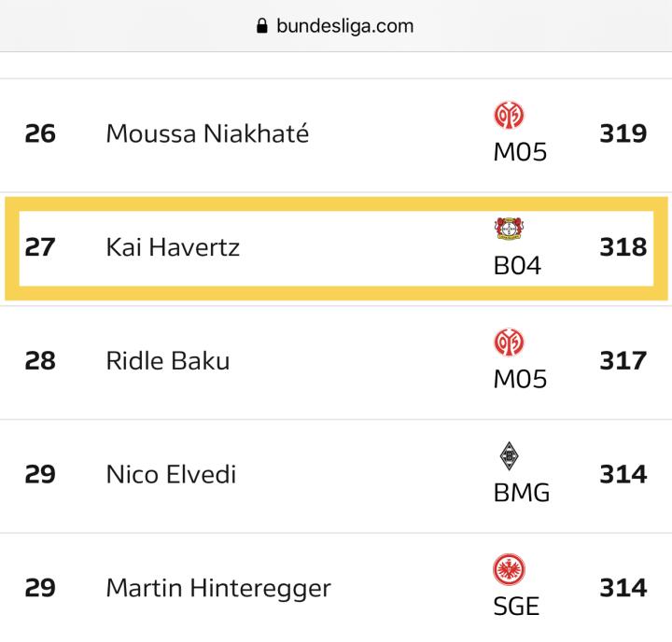Viewport: 672px width, 642px height.
Task: Tap the bundesliga.com address text
Action: [344, 26]
